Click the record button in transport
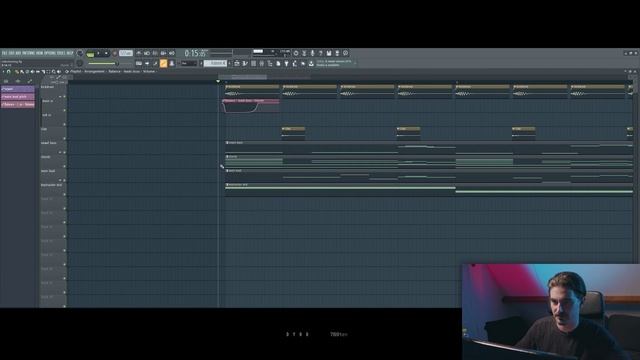Screen dimensions: 640x360 point(115,53)
